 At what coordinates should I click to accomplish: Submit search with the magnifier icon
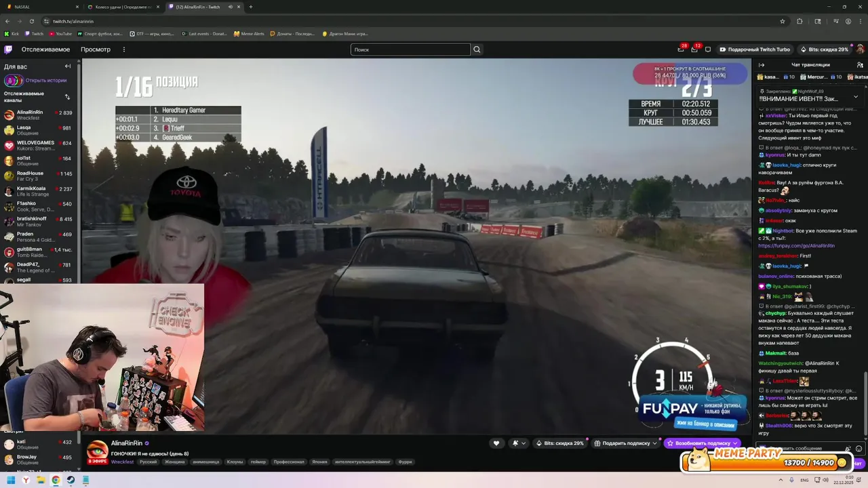coord(477,49)
